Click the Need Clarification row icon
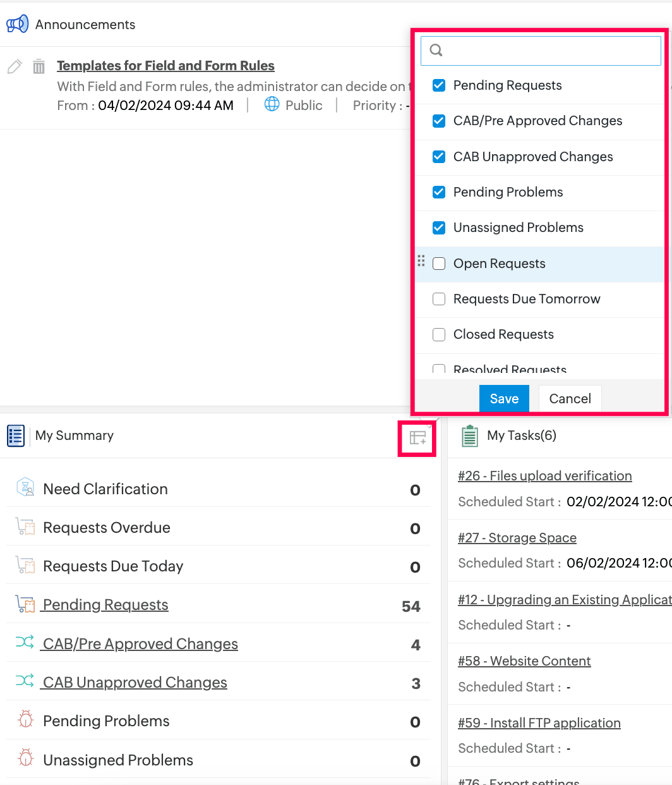 (x=25, y=487)
